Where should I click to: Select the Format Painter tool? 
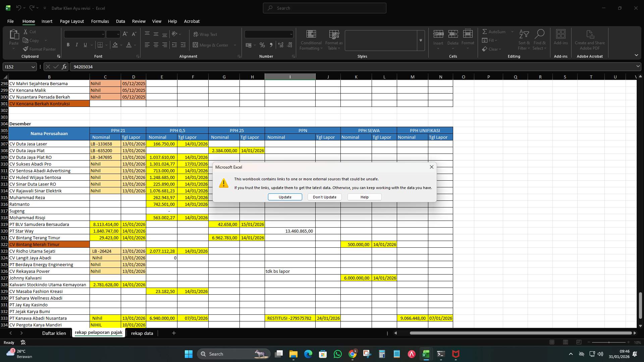click(39, 49)
